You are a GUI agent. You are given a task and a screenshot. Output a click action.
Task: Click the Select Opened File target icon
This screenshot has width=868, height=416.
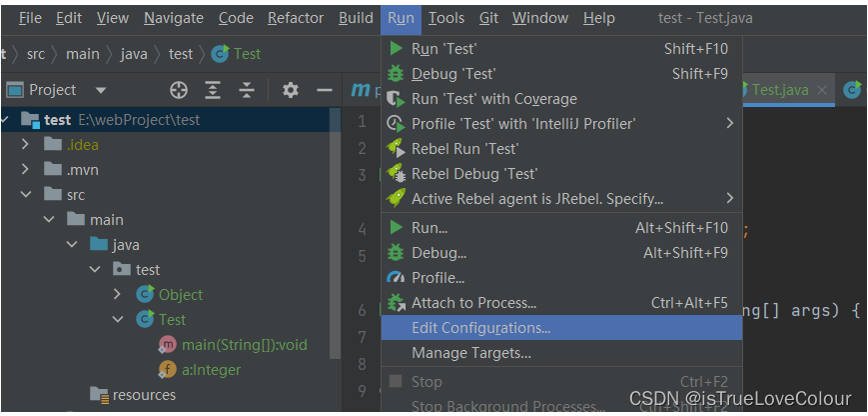178,90
